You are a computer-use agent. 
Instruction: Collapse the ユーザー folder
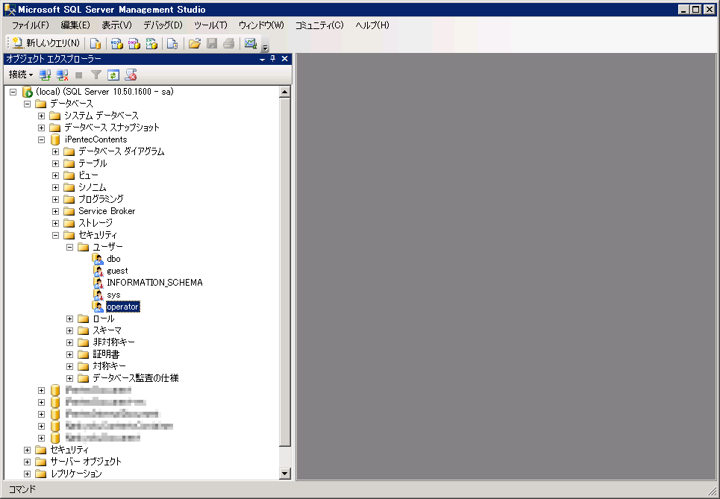pyautogui.click(x=70, y=247)
